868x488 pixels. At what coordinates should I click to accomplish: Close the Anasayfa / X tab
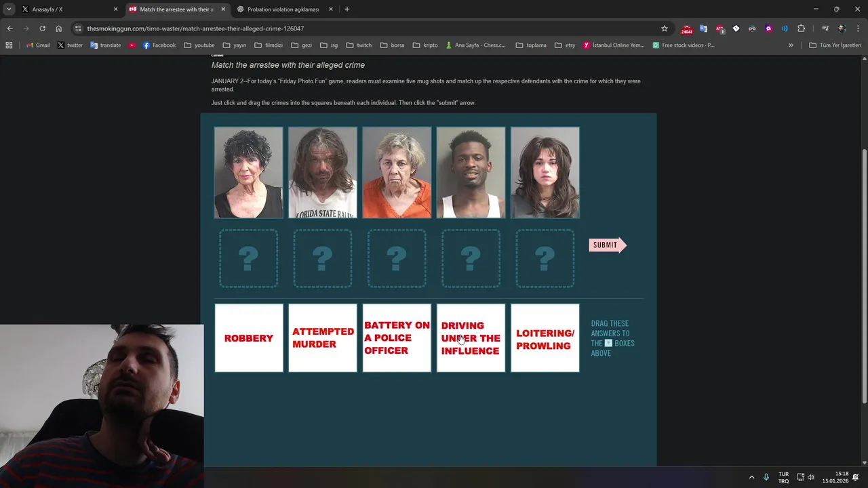click(115, 9)
